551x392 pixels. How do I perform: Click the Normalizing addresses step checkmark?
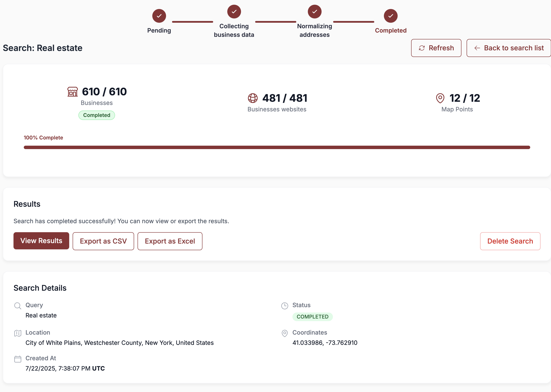(314, 12)
